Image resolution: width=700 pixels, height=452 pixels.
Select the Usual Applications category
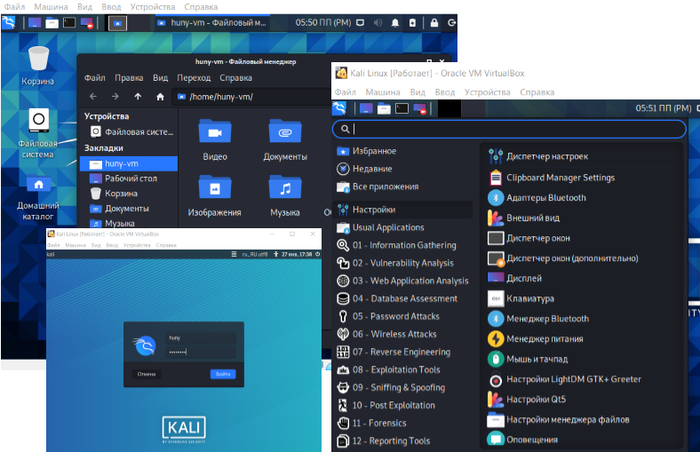click(x=403, y=227)
